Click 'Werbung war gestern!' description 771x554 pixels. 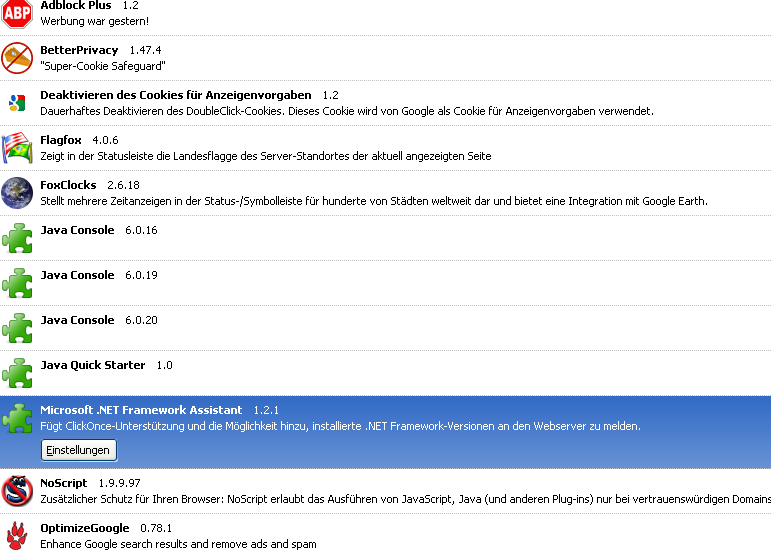coord(94,21)
